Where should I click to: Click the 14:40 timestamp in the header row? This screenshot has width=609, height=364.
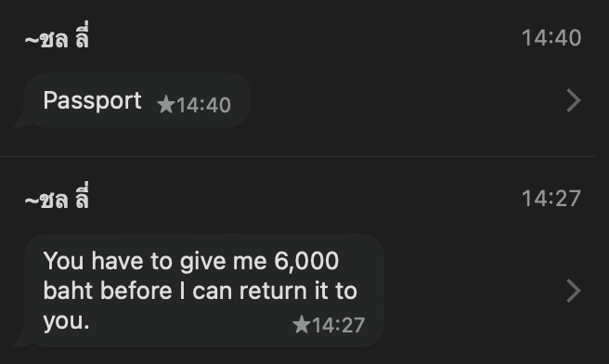pos(551,38)
